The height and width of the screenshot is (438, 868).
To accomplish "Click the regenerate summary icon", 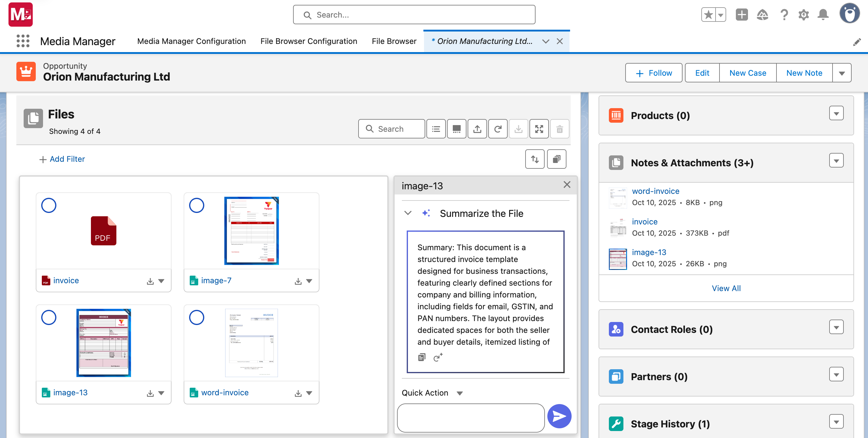I will (x=437, y=357).
